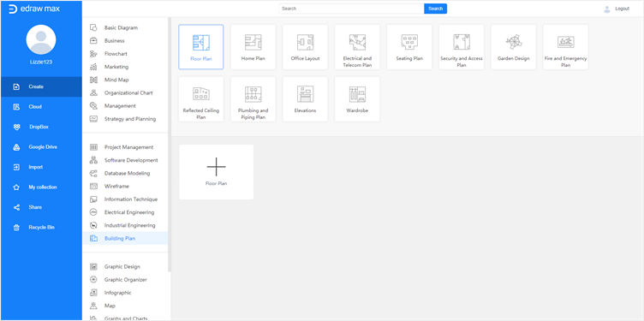Click the blue Search button
This screenshot has height=321, width=644.
pyautogui.click(x=435, y=9)
